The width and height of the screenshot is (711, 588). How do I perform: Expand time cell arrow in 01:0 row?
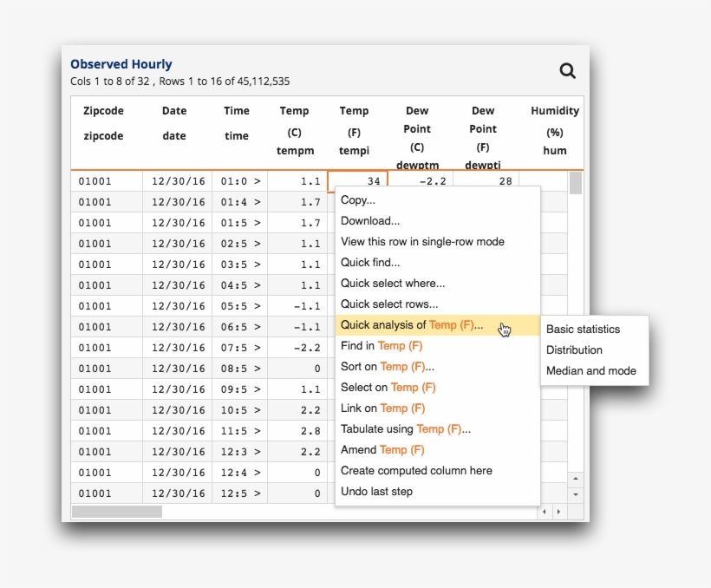coord(258,181)
